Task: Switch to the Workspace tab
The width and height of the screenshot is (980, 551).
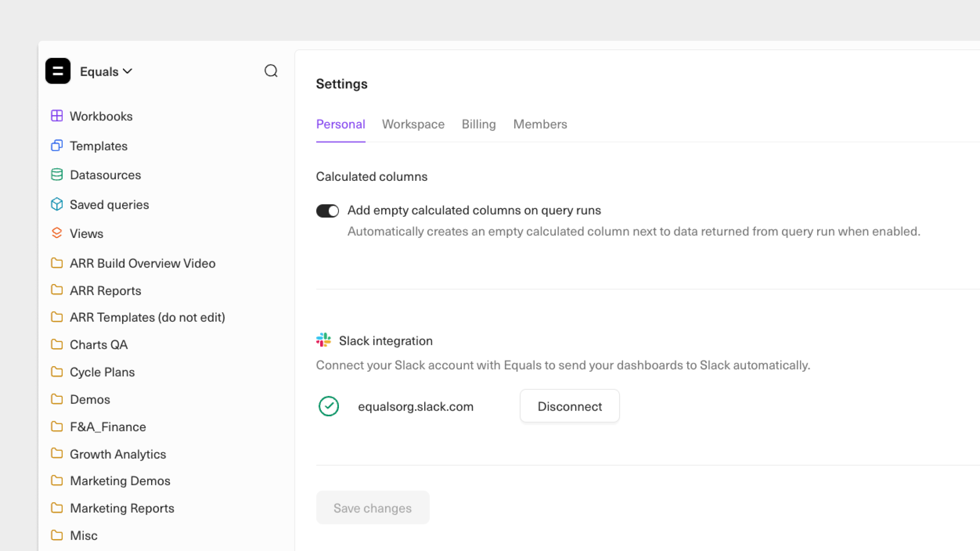Action: [413, 124]
